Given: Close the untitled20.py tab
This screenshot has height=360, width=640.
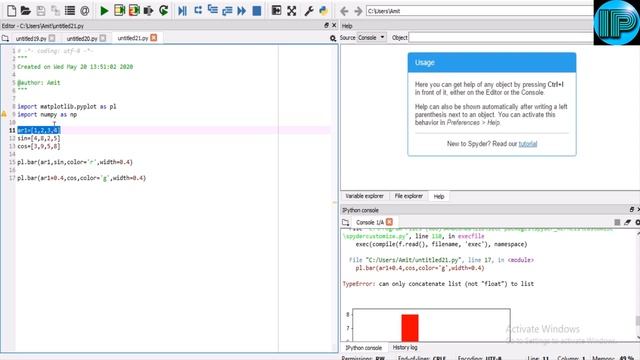Looking at the screenshot, I should pos(103,38).
